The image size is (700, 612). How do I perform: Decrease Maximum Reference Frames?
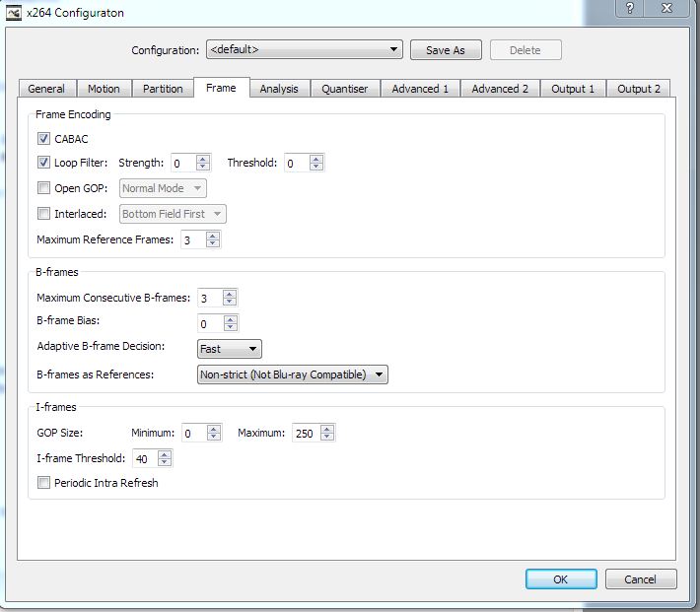click(213, 242)
